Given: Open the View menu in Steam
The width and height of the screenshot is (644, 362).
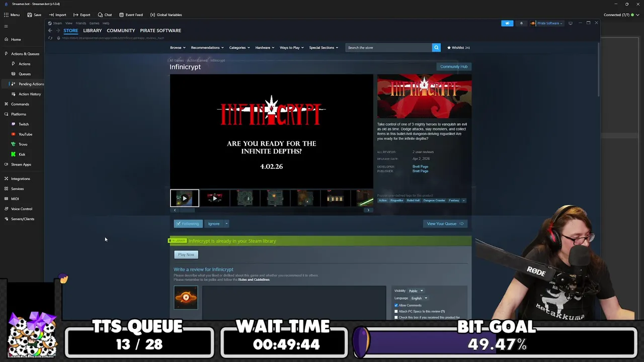Looking at the screenshot, I should click(x=68, y=23).
